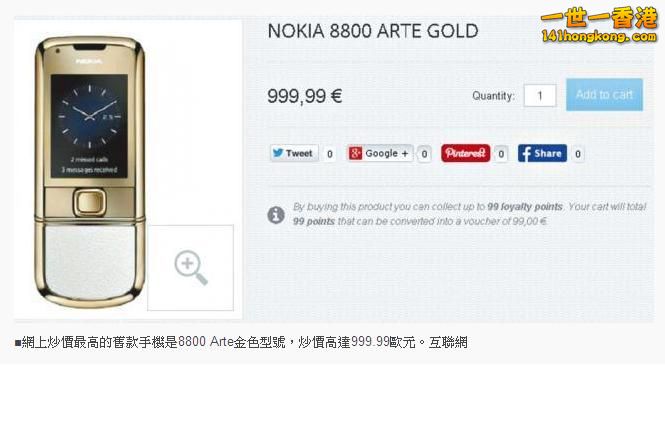Click the Pinterest share button
Viewport: 665px width, 431px height.
coord(465,153)
